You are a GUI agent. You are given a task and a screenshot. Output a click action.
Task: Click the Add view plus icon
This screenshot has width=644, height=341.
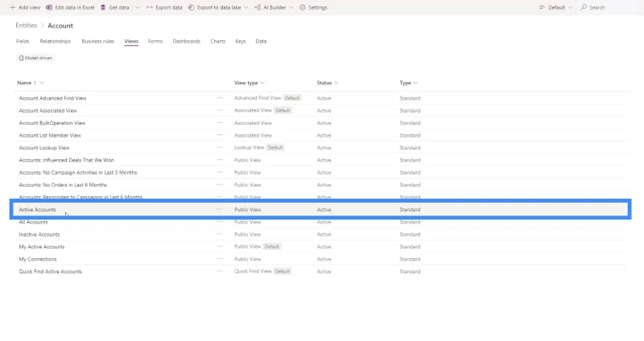pos(12,7)
